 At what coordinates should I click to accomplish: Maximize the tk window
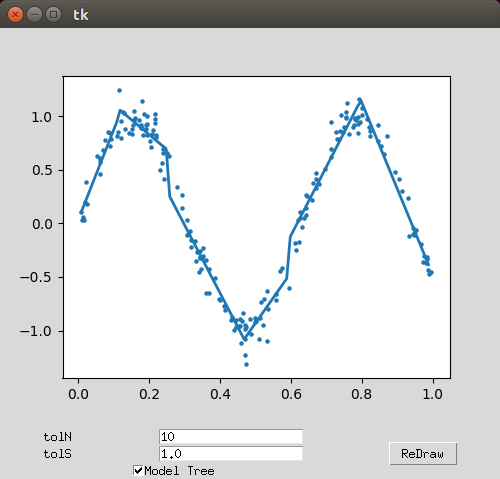[x=53, y=15]
